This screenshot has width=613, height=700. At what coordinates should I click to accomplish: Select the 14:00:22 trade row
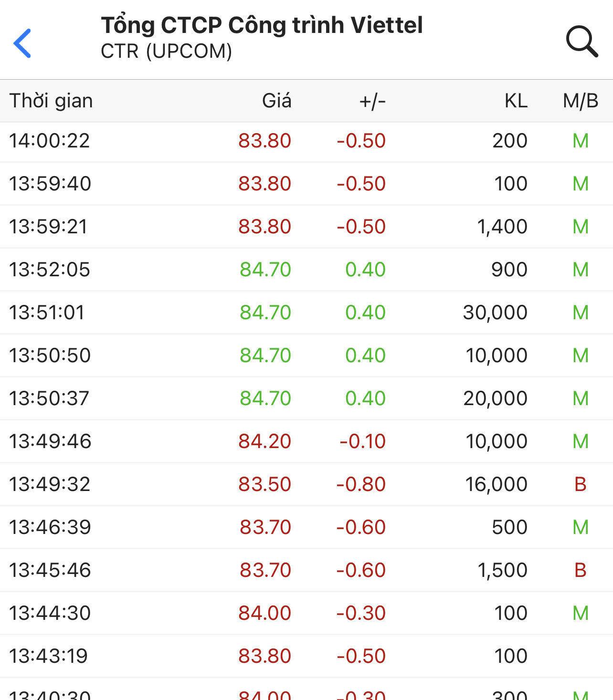coord(306,141)
